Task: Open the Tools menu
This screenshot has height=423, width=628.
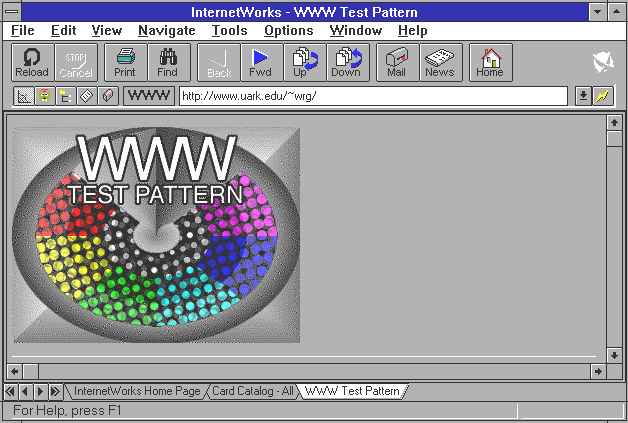Action: (229, 31)
